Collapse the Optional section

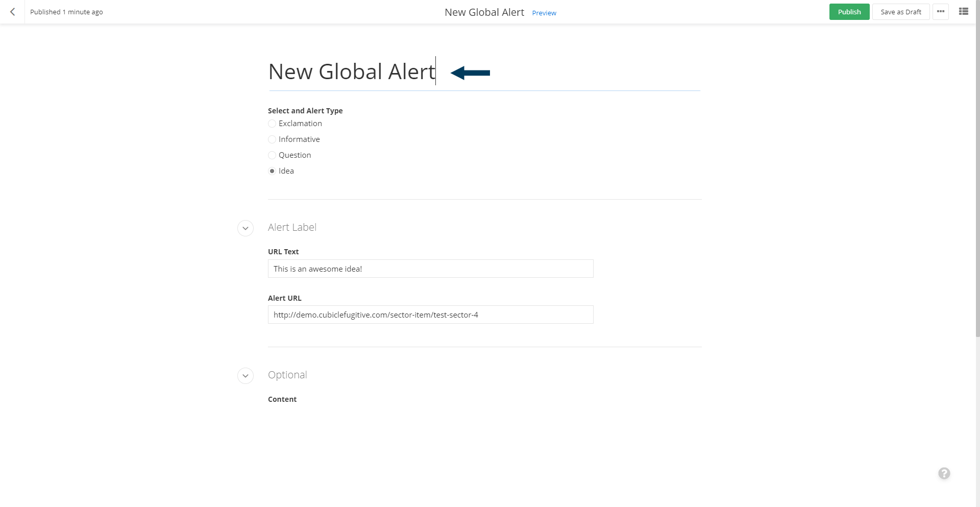click(x=246, y=376)
